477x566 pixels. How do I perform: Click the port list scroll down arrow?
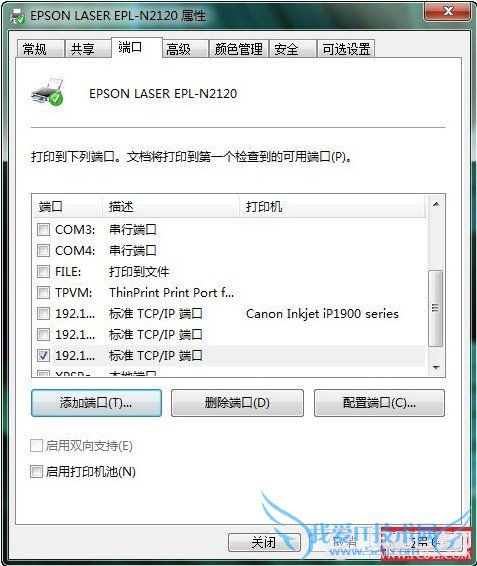(x=436, y=368)
